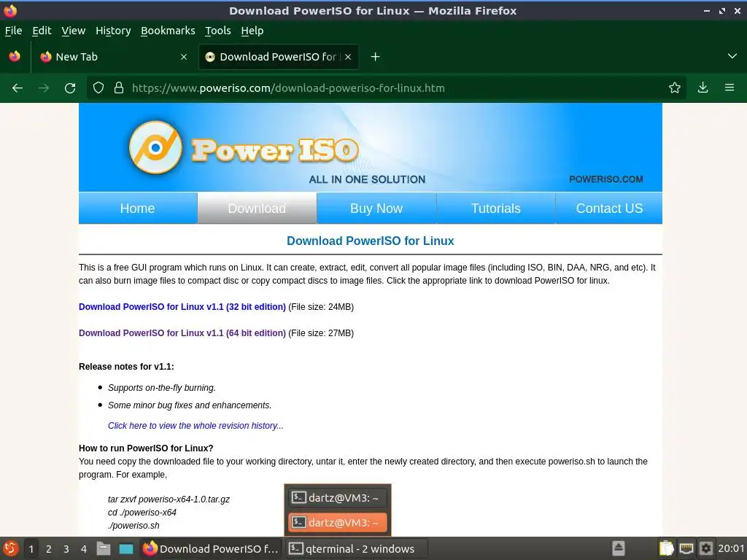
Task: Open the View menu
Action: click(x=74, y=31)
